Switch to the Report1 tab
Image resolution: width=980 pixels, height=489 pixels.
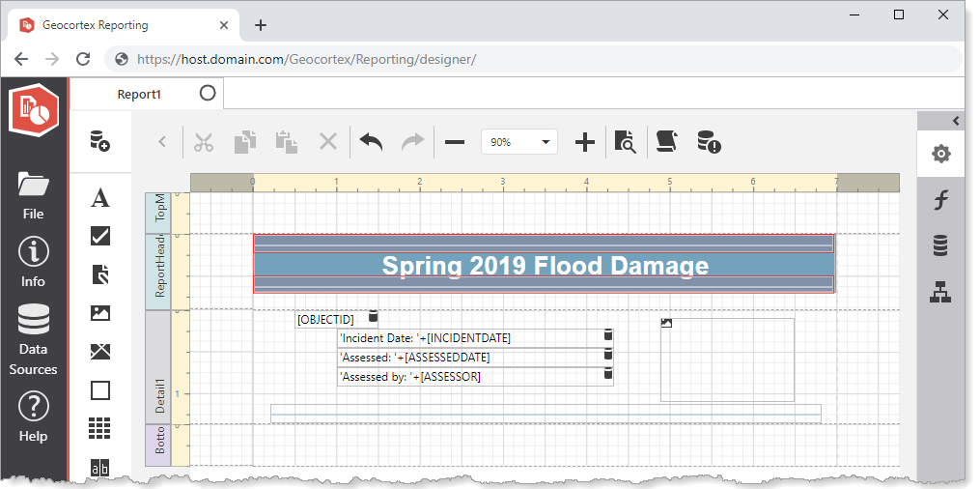(x=139, y=94)
